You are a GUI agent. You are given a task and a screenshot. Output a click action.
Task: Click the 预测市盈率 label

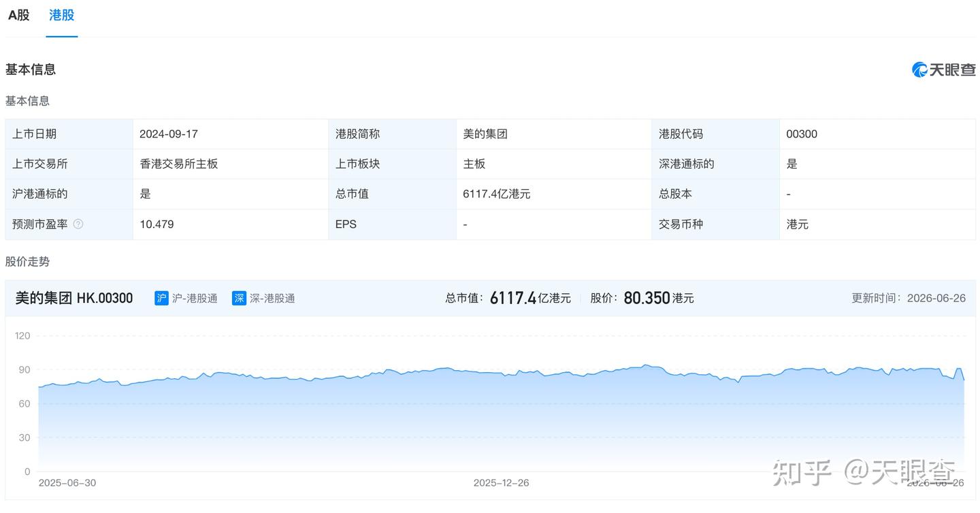tap(40, 224)
